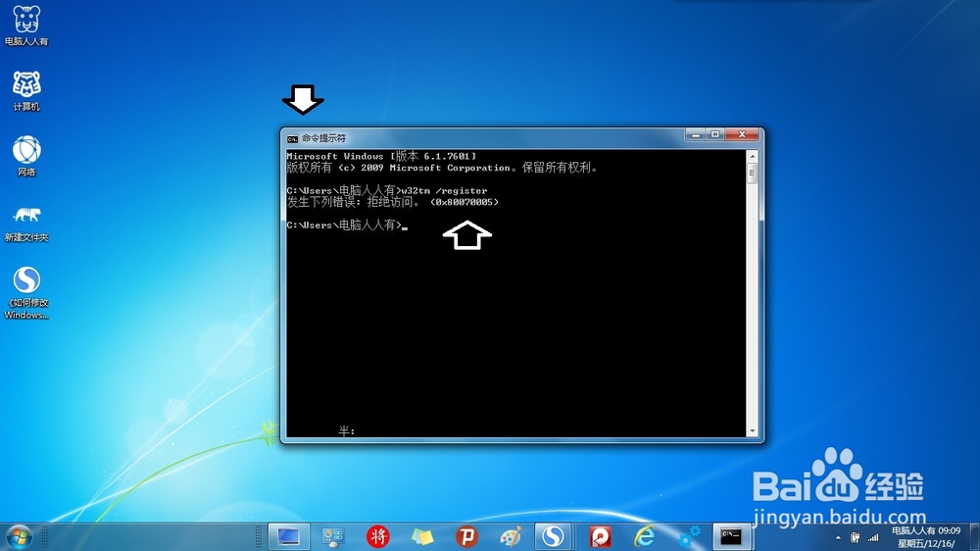Open the taskbar clock showing 09:09
Viewport: 980px width, 551px height.
(926, 537)
